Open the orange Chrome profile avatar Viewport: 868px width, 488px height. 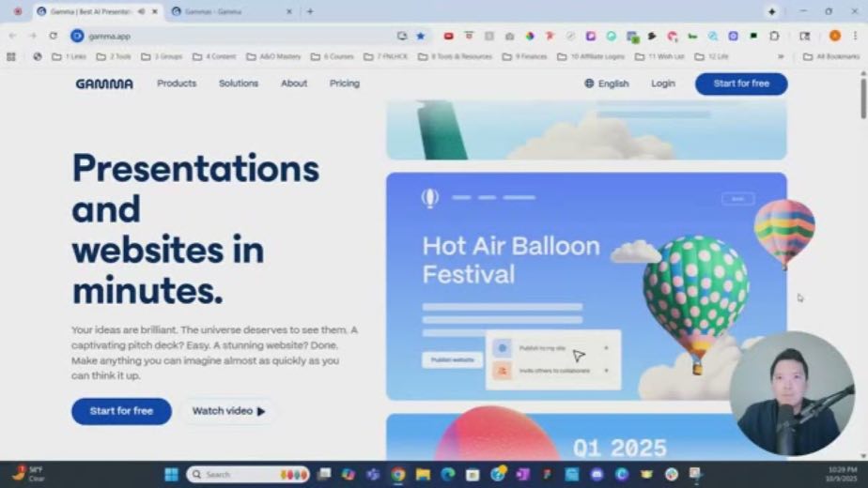pos(835,36)
